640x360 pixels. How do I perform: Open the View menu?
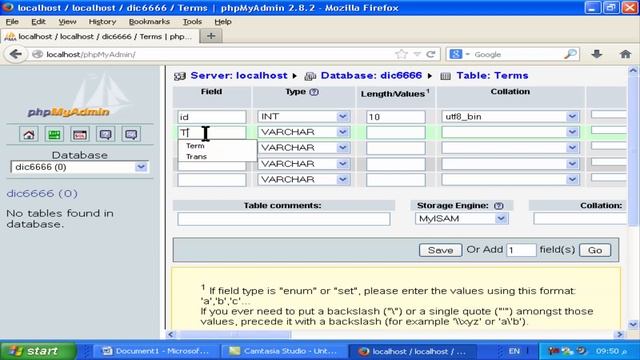pos(67,22)
